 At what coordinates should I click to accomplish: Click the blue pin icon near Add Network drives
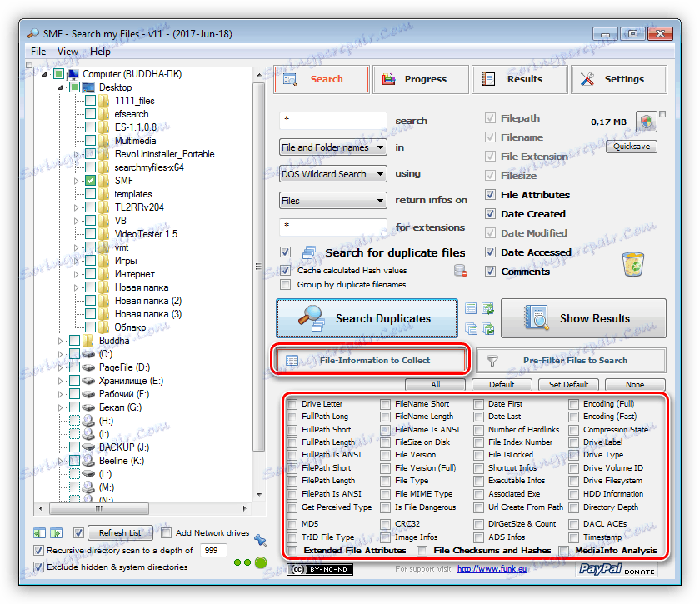(261, 541)
